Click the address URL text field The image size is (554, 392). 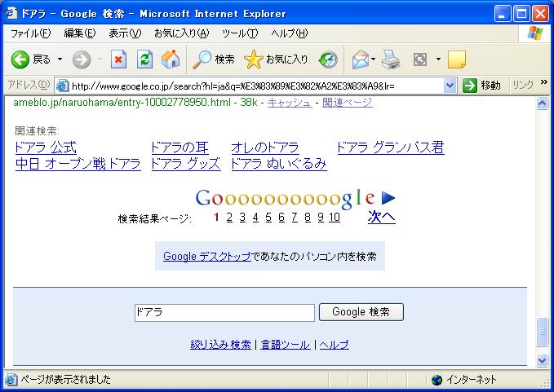(256, 86)
